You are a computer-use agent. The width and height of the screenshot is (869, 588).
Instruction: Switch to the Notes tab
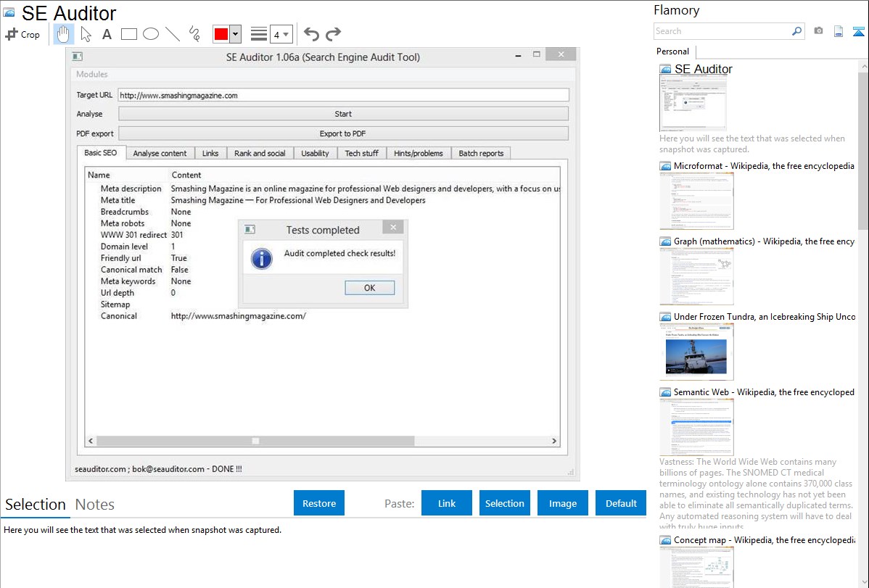(x=95, y=505)
